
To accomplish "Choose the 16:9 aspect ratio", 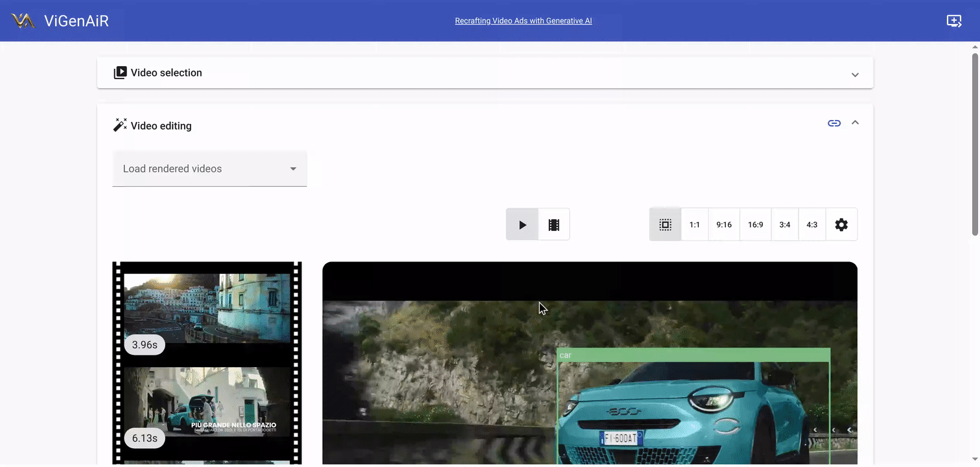I will point(756,224).
